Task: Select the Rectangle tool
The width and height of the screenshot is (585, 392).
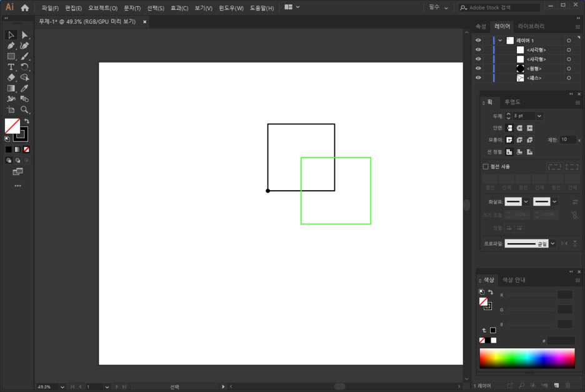Action: point(11,56)
